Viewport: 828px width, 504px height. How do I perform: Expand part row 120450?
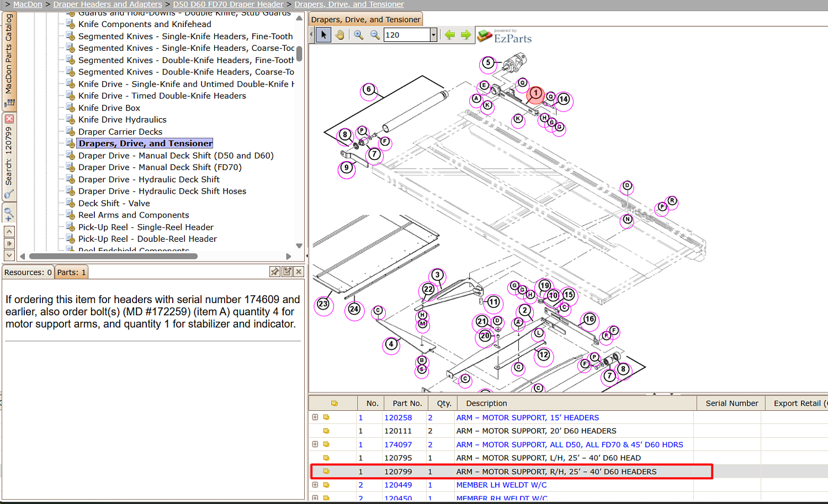[x=315, y=498]
